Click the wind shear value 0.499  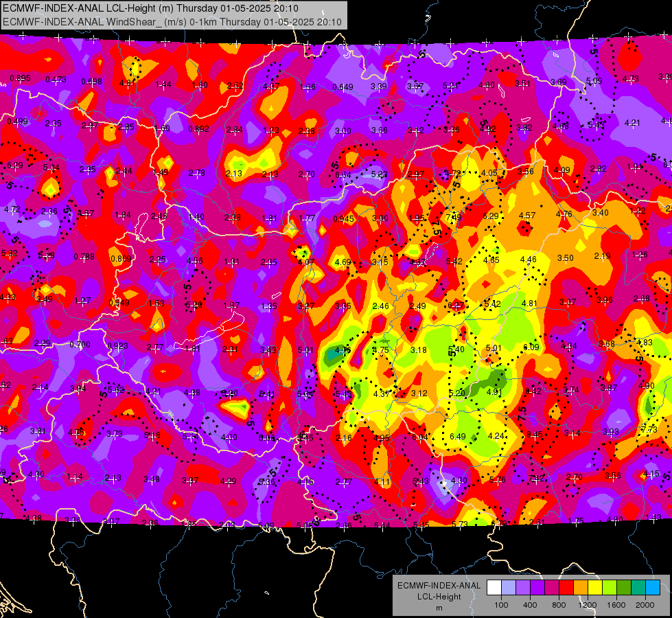coord(18,122)
